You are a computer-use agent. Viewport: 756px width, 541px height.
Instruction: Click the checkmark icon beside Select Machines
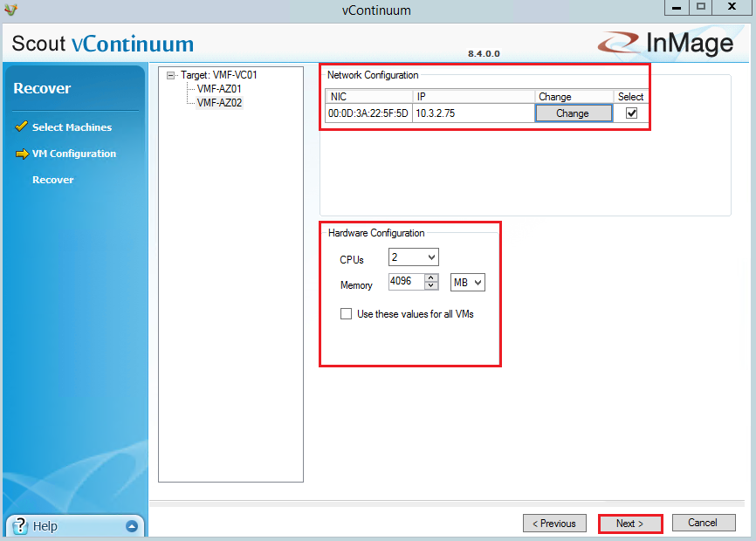[22, 127]
